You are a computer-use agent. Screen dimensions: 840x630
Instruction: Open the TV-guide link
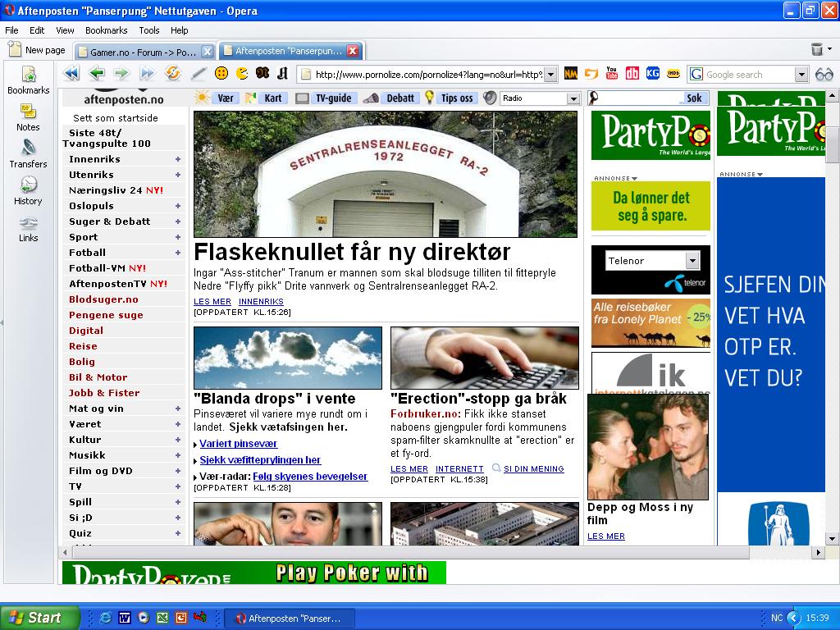333,98
